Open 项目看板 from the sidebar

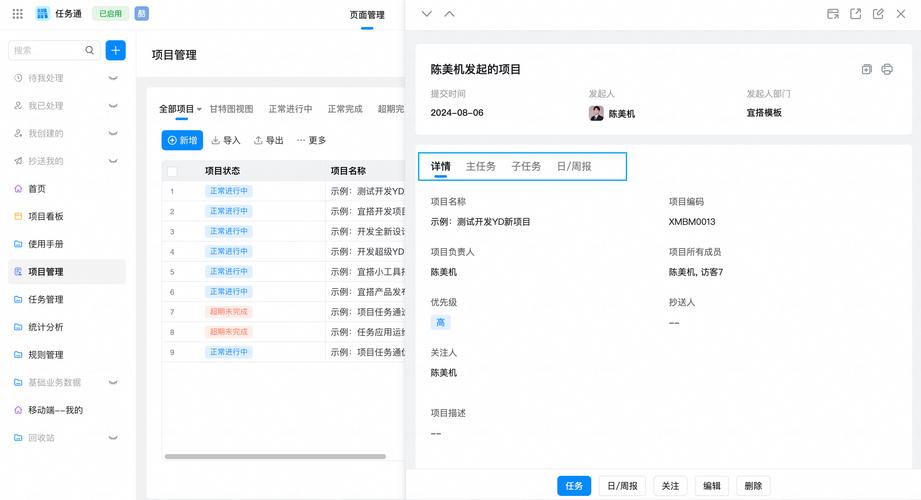[x=46, y=216]
